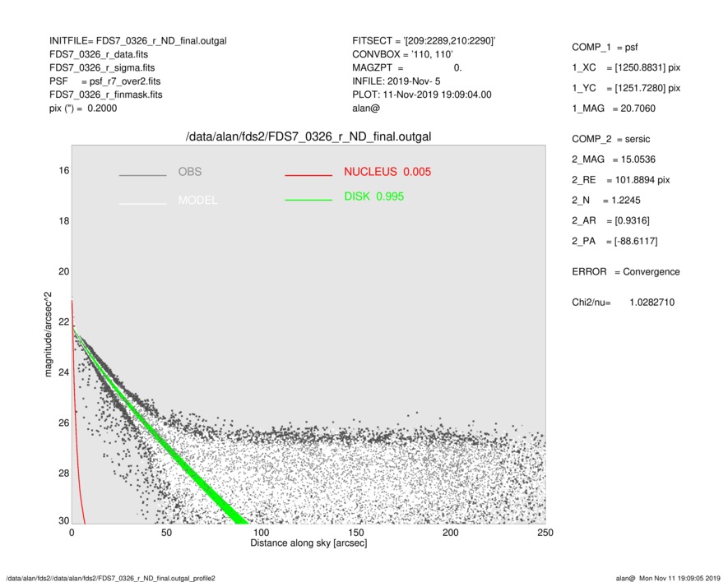Click the PSF = psf_r7_over2.fits line

[105, 81]
